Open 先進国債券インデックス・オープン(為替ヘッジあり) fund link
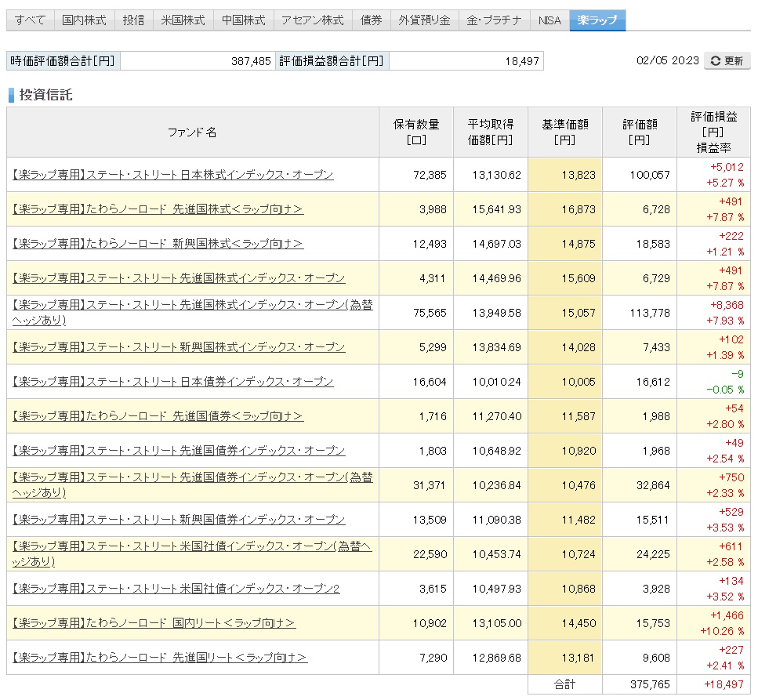Image resolution: width=758 pixels, height=700 pixels. pos(192,485)
